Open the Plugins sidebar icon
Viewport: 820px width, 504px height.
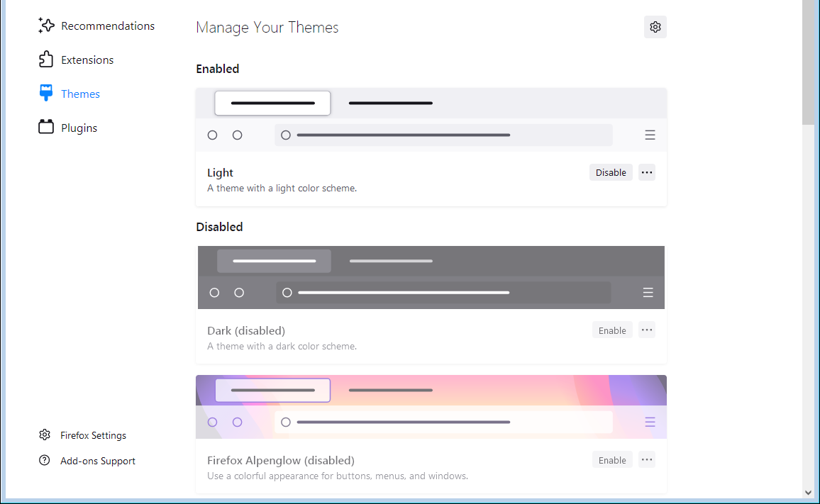point(45,128)
